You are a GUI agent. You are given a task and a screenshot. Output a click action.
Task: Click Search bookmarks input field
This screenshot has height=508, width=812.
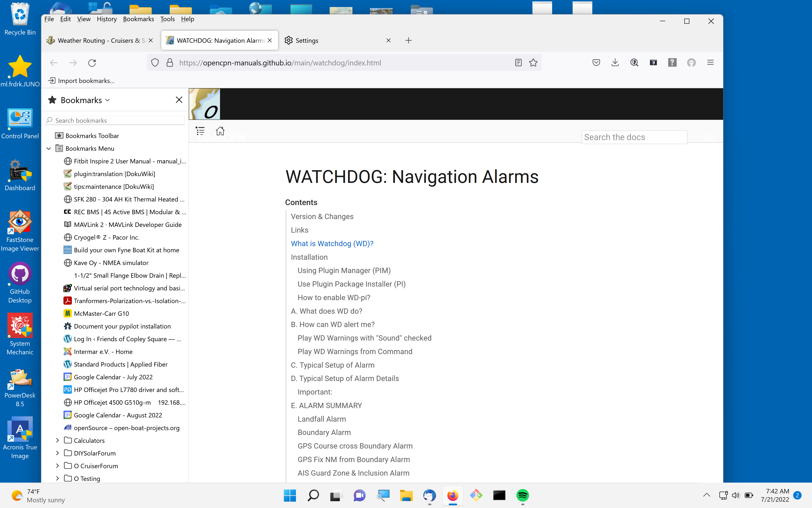[115, 120]
